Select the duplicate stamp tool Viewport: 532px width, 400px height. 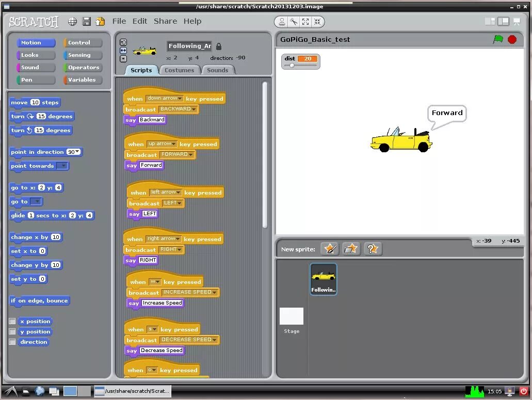(x=282, y=22)
